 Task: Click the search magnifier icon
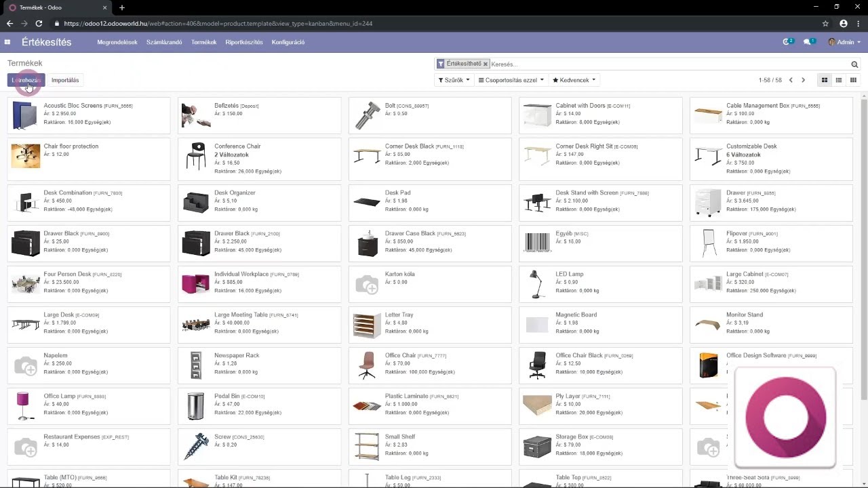point(854,64)
